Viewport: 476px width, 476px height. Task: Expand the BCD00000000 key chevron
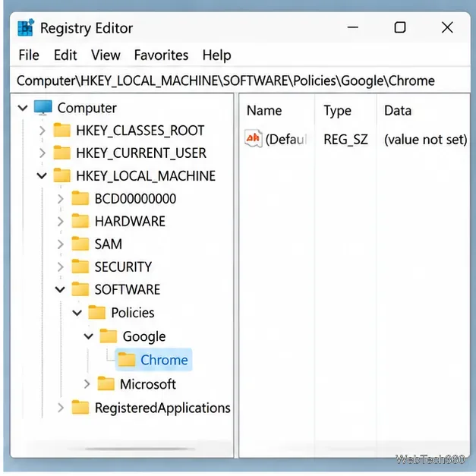(x=61, y=199)
